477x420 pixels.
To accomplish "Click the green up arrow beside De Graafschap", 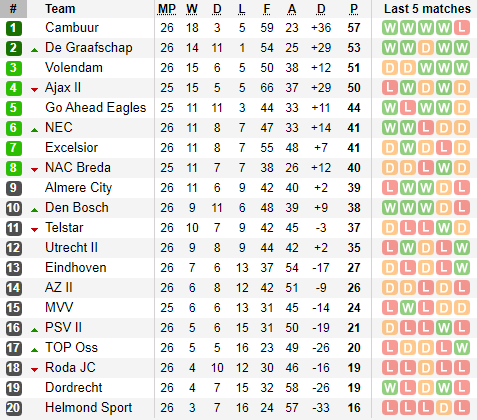I will point(34,50).
